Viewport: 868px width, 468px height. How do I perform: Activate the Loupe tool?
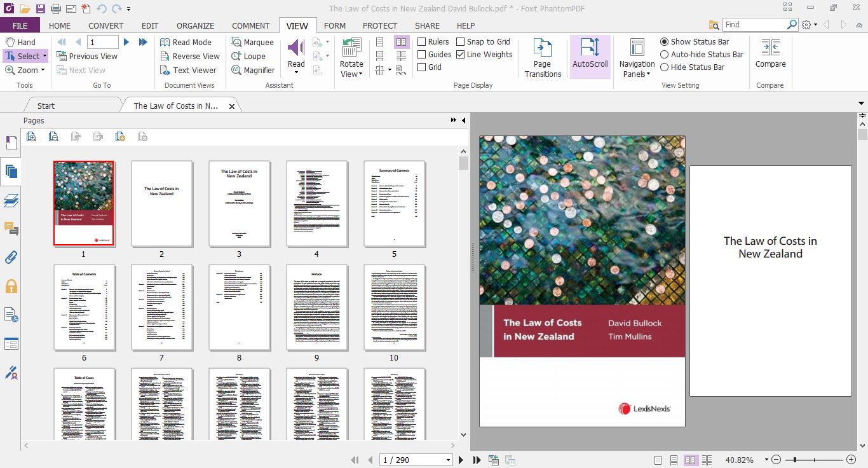pos(248,56)
